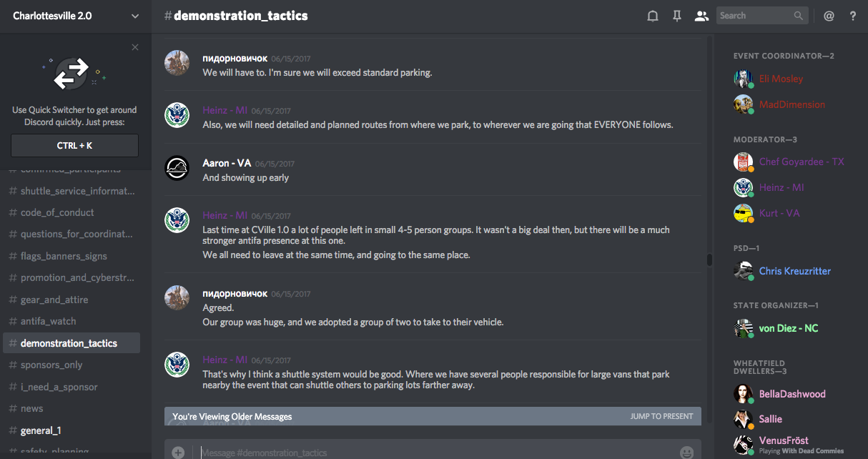Open notification settings bell icon

[653, 16]
